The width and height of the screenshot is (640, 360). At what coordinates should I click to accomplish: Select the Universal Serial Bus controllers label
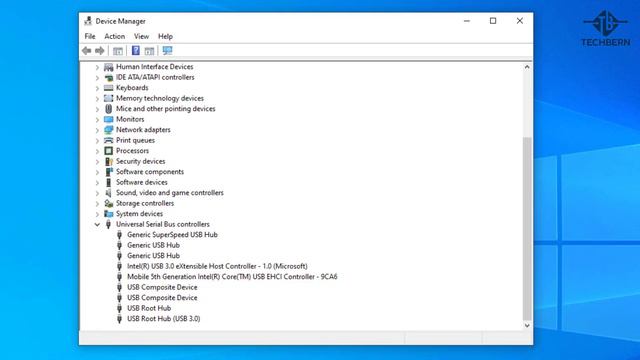coord(163,224)
